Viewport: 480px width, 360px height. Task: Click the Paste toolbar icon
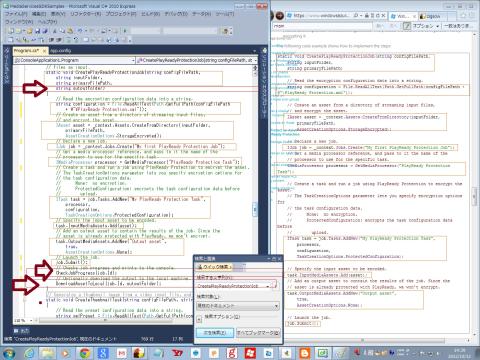(x=70, y=31)
